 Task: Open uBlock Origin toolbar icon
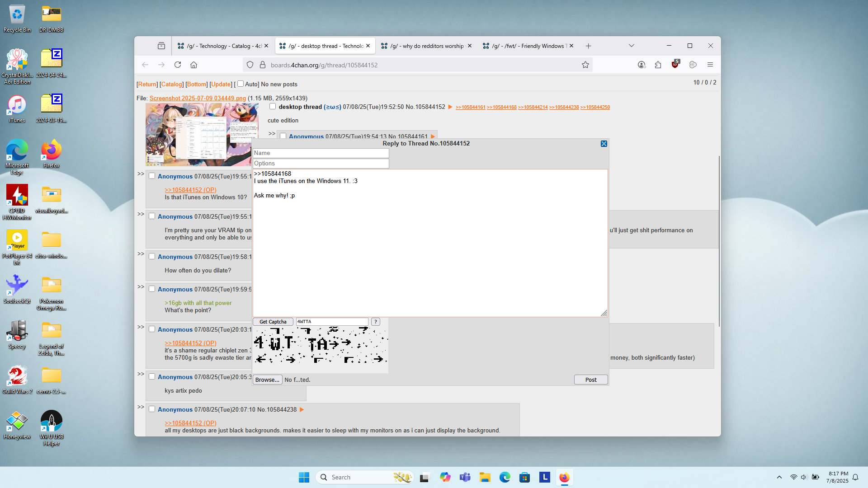[675, 64]
